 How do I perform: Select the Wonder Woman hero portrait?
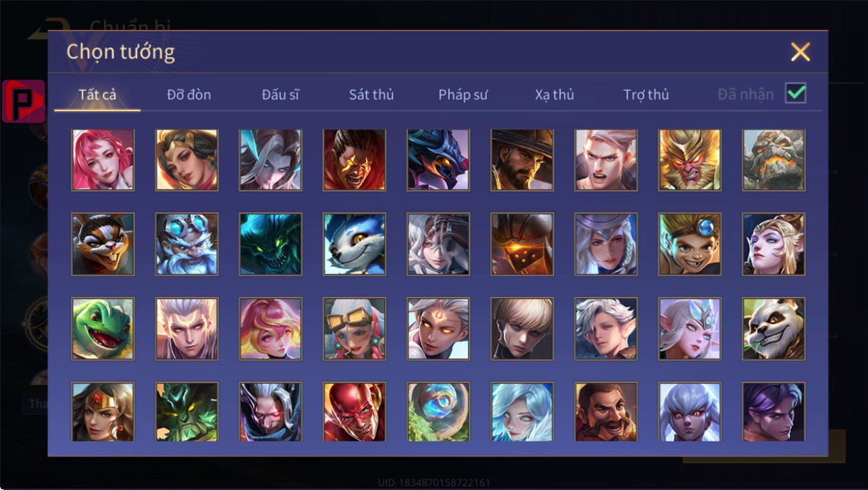point(103,411)
